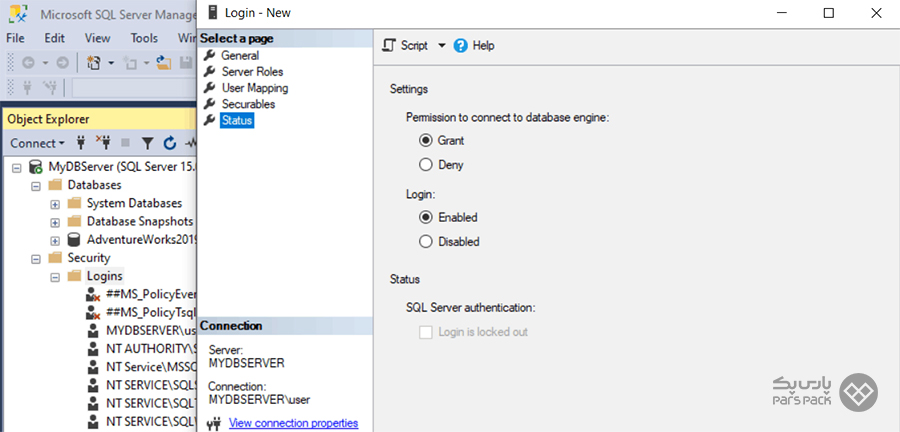Collapse the Databases folder node

pyautogui.click(x=36, y=186)
